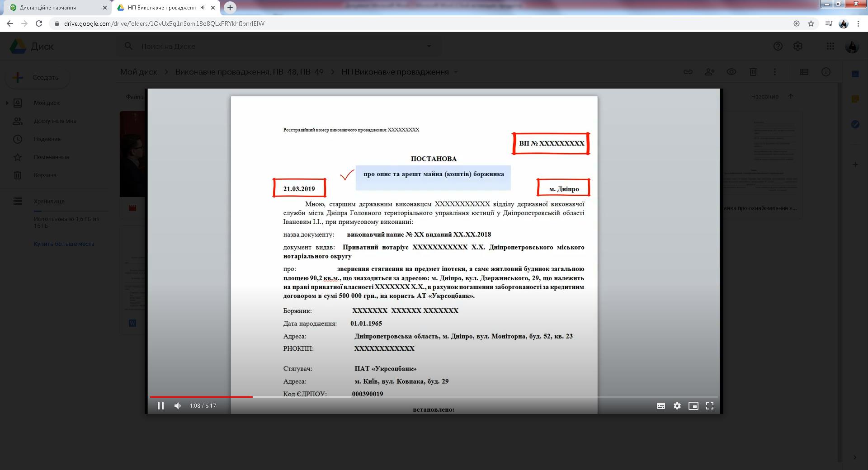Go back in browser history

click(x=10, y=23)
